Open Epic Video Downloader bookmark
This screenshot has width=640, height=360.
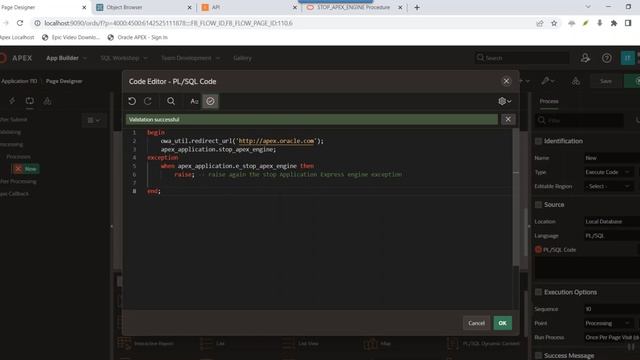click(x=71, y=37)
